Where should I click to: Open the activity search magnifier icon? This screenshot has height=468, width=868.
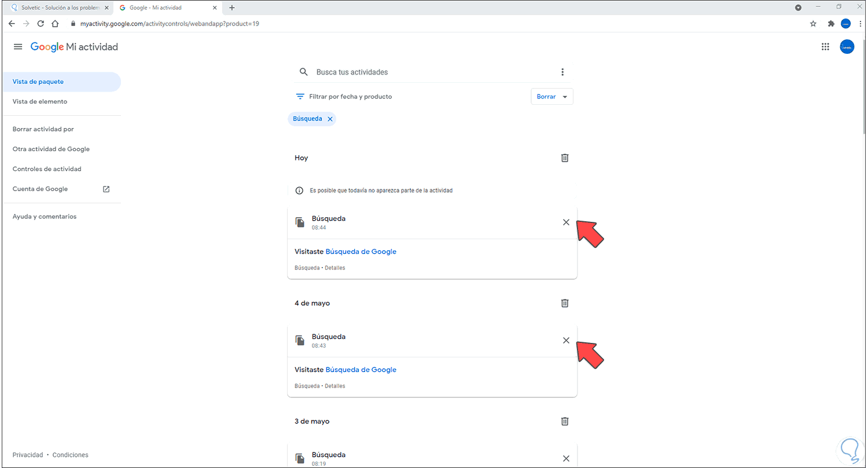tap(303, 71)
